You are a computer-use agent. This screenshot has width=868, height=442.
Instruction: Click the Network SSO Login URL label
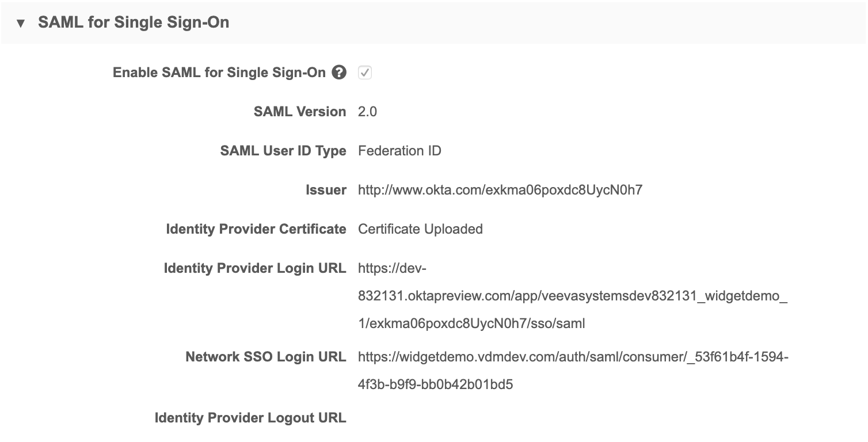coord(265,357)
